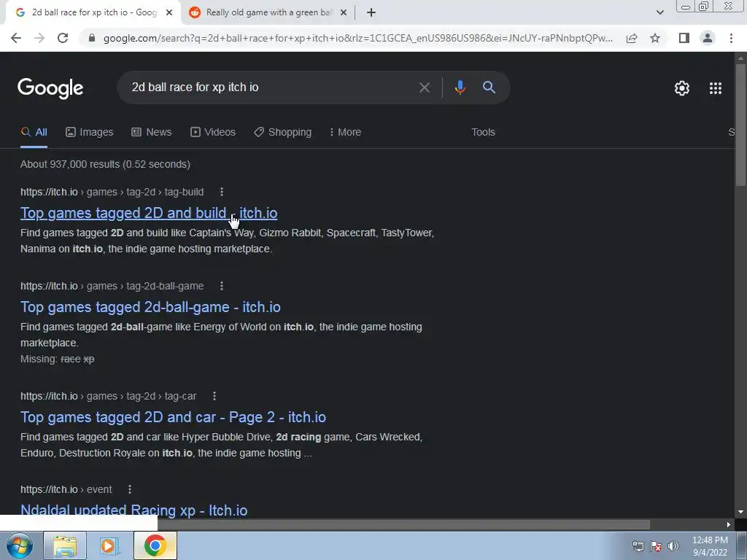Open the tab search dropdown arrow

tap(659, 13)
